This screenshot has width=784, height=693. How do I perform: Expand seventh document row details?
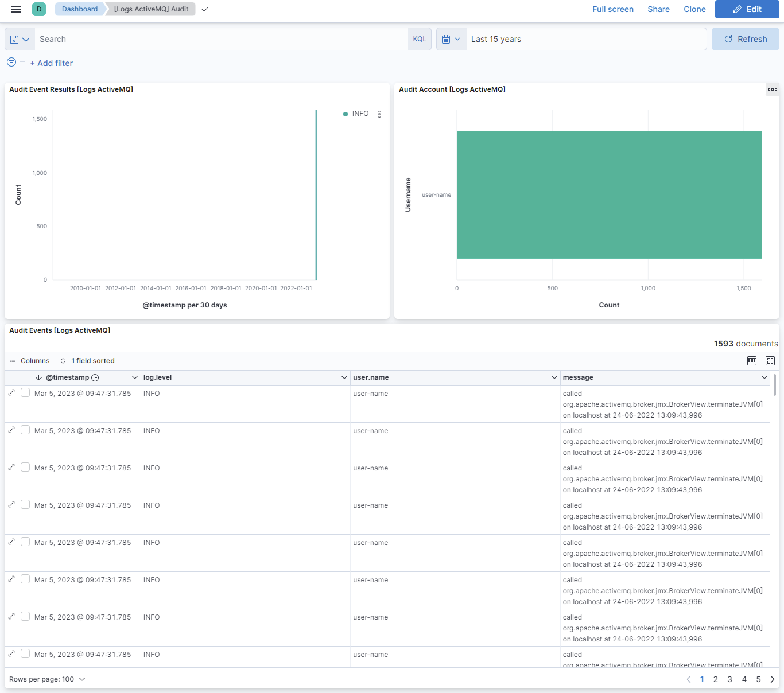point(11,616)
